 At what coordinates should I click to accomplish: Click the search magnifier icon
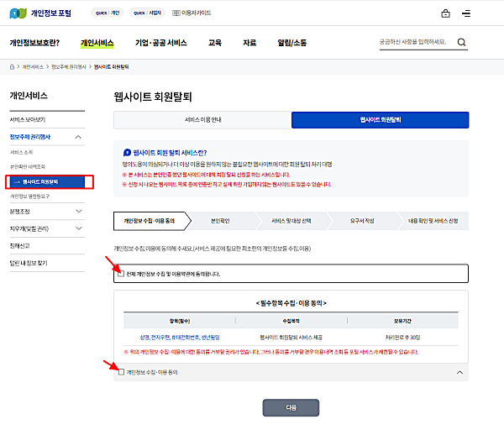461,42
